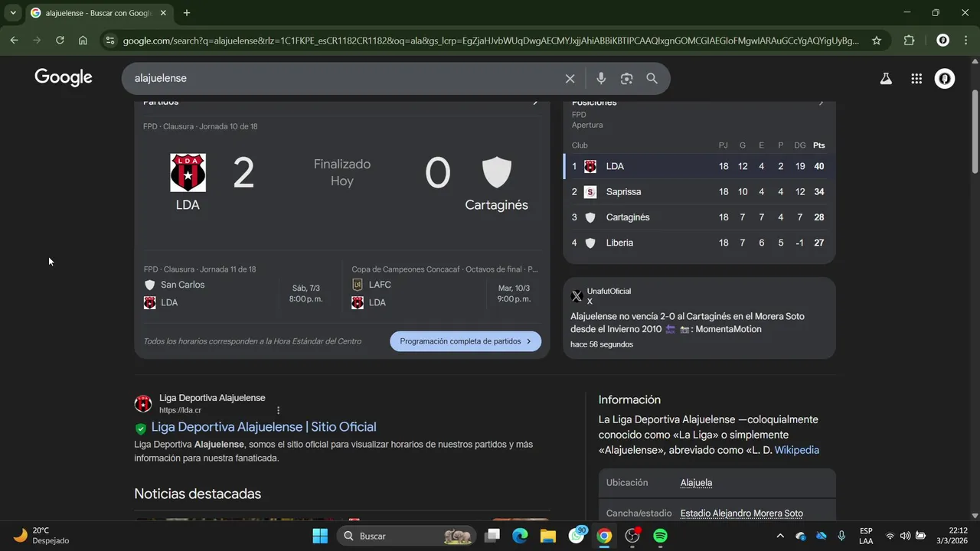Submit search with magnifier icon
Screen dimensions: 980x551
click(652, 78)
